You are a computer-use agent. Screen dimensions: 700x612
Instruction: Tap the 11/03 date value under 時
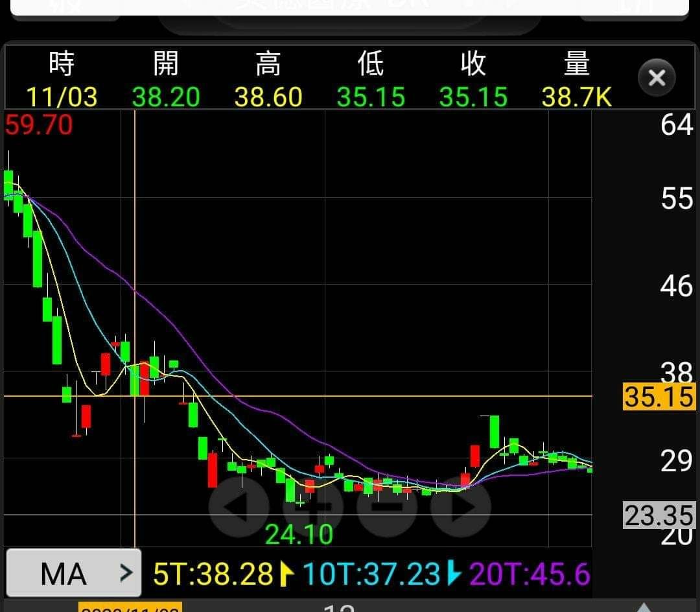(x=62, y=97)
